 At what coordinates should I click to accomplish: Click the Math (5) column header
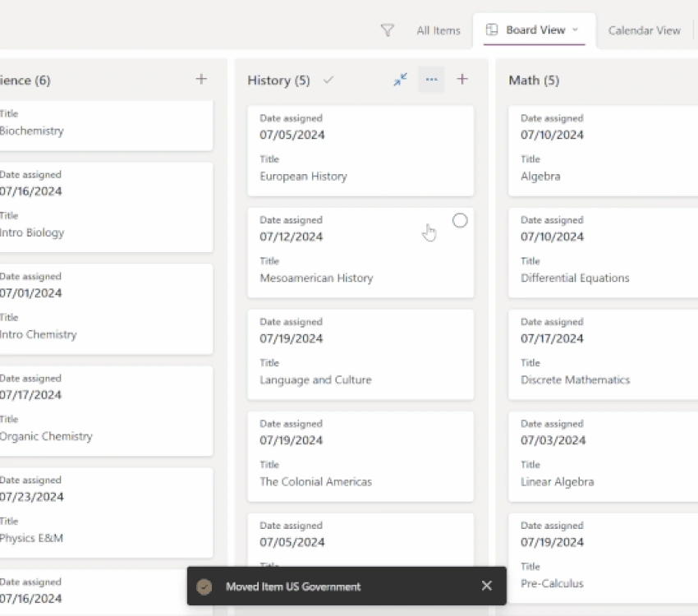tap(534, 80)
